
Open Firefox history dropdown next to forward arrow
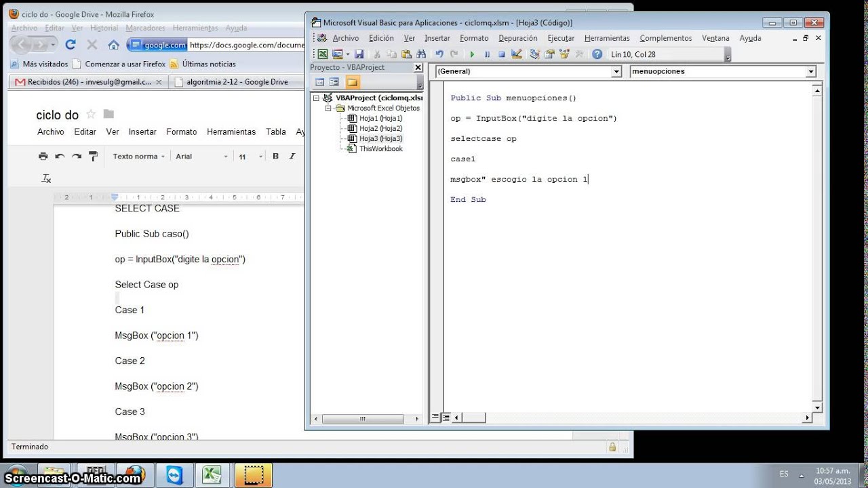point(54,45)
